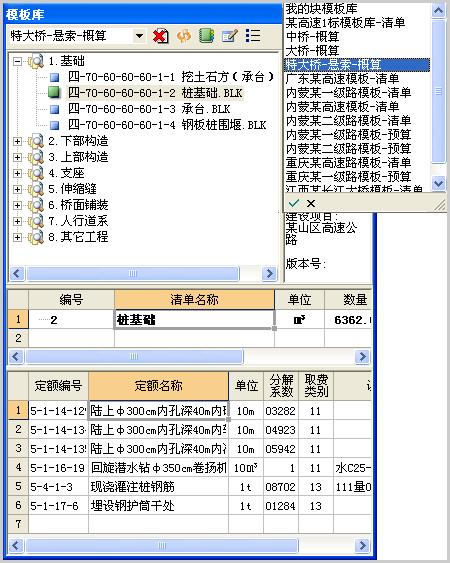Choose 广东某高速模板-清单 from the list
This screenshot has height=563, width=450.
click(x=342, y=79)
